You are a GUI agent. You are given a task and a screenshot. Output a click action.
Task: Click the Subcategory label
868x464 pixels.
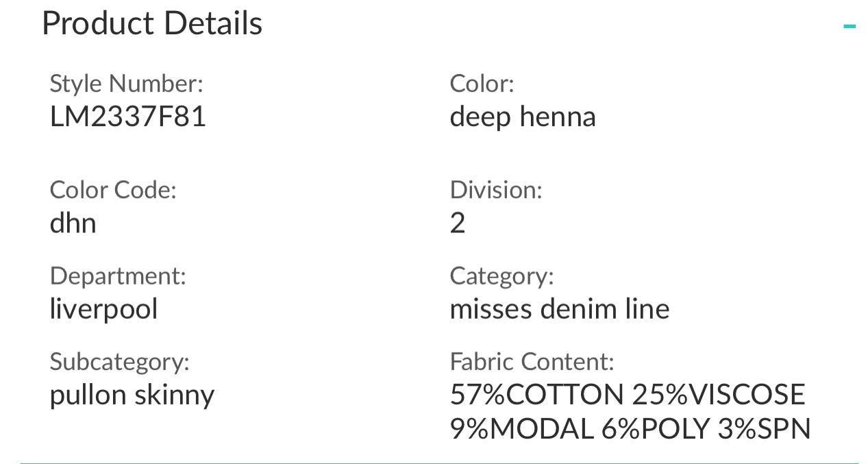point(119,361)
